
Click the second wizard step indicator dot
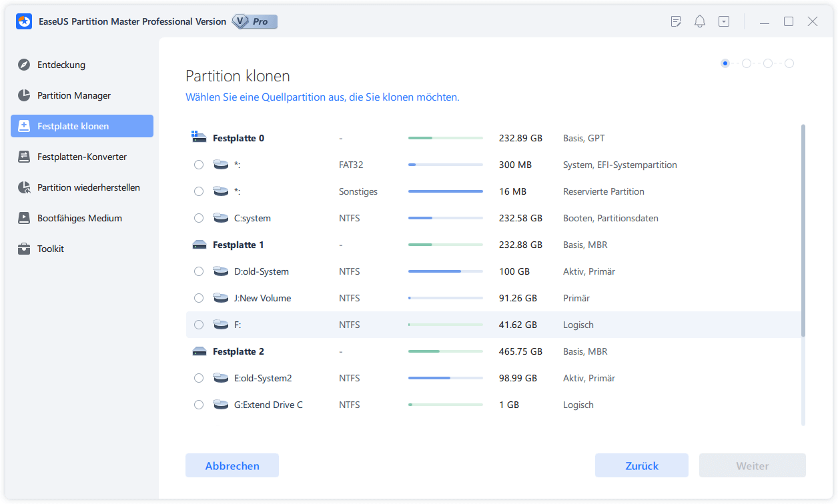(x=747, y=63)
